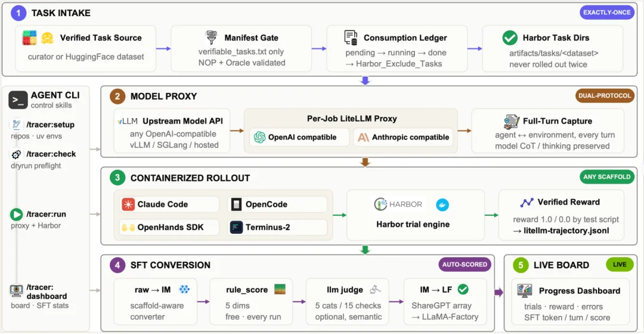Select the OpenCode scaffold chip
This screenshot has height=334, width=644.
click(277, 204)
